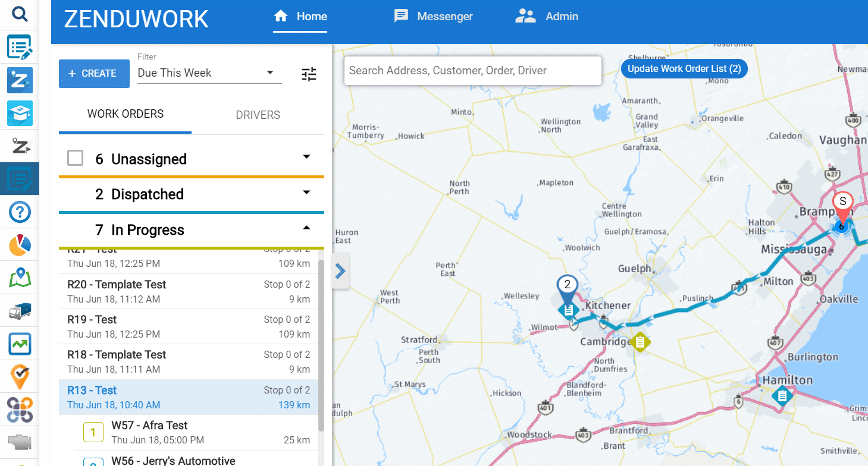The width and height of the screenshot is (868, 466).
Task: Click the yellow work order map marker
Action: point(640,342)
